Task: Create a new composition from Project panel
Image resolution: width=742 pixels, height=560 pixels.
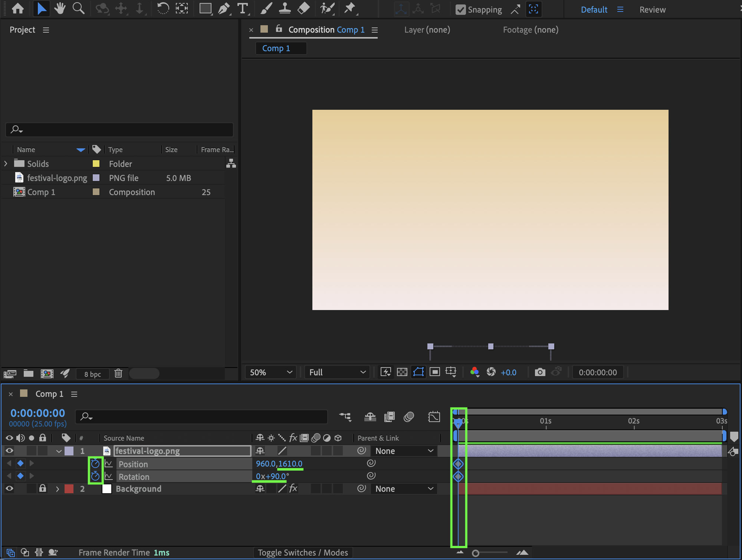Action: pos(47,373)
